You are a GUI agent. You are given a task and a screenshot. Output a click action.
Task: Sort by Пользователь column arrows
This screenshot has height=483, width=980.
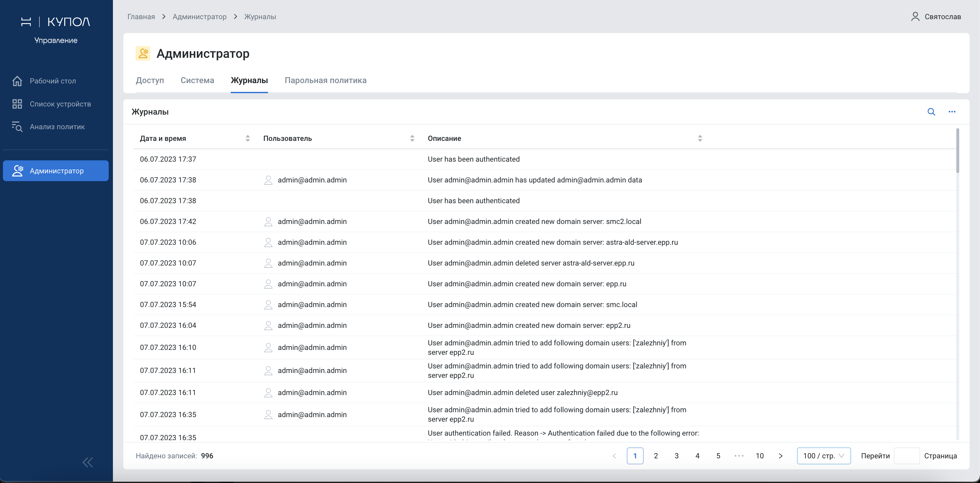tap(412, 139)
